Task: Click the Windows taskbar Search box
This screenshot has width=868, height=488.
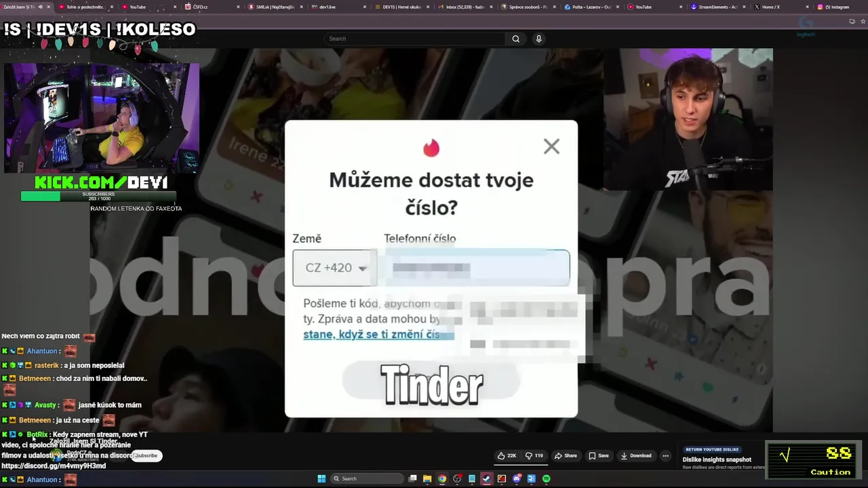Action: 366,479
